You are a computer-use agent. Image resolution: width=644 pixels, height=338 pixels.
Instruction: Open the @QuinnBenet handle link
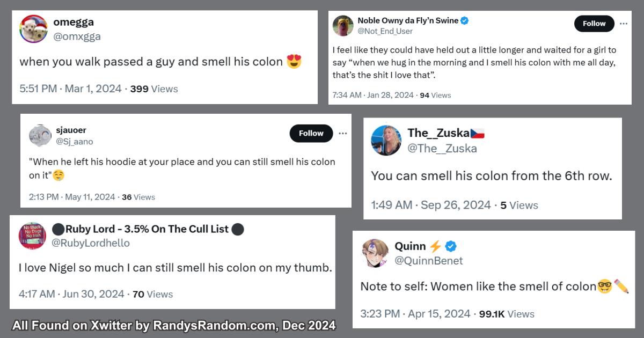[428, 261]
